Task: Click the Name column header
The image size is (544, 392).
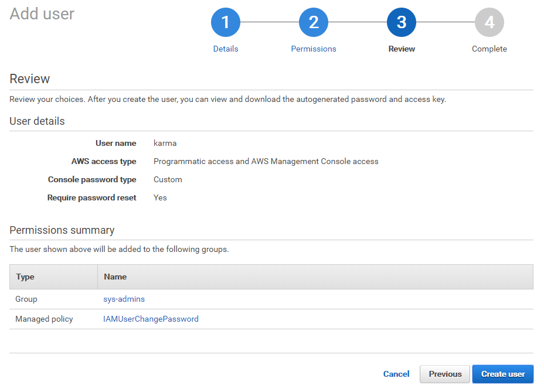Action: pyautogui.click(x=115, y=277)
